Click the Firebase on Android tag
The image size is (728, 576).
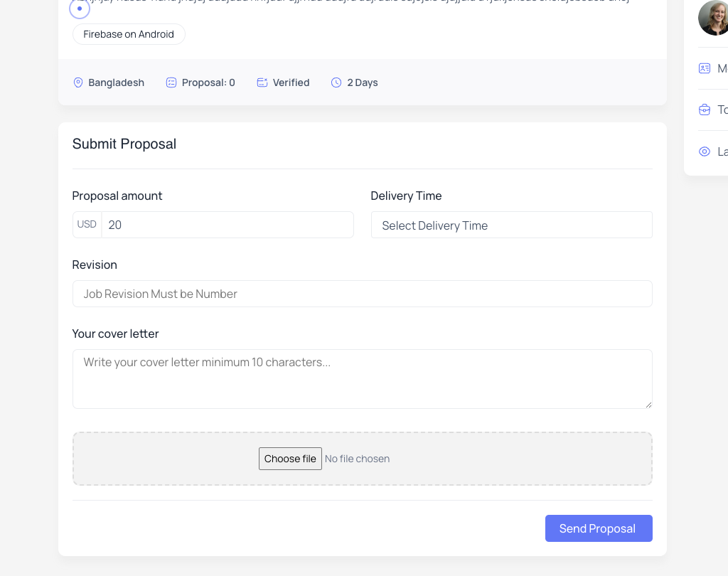click(x=129, y=34)
